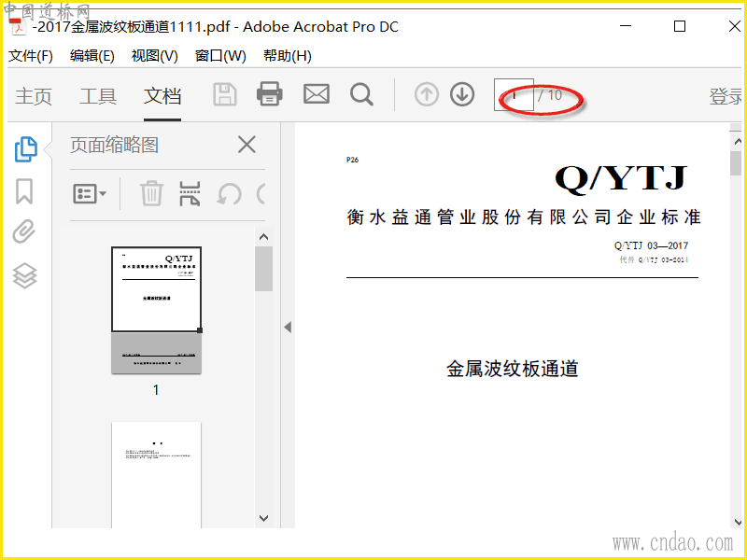This screenshot has height=560, width=747.
Task: Click the P26 label on the page
Action: 353,160
